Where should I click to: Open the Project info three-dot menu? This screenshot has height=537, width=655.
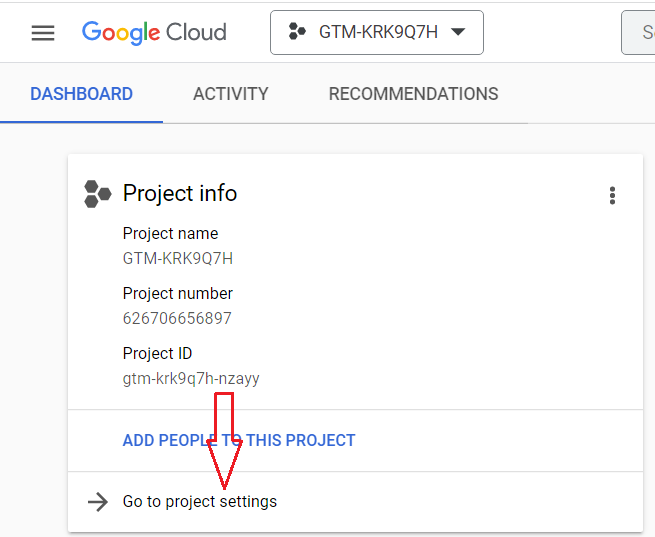(612, 195)
